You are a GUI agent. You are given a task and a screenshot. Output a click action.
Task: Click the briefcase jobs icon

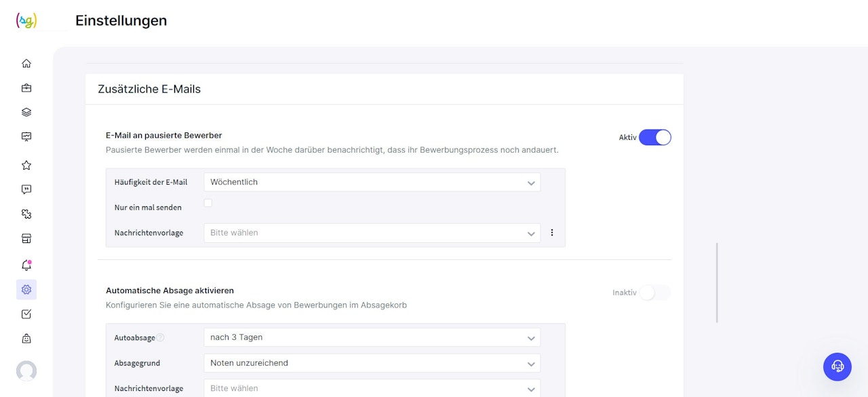[26, 88]
